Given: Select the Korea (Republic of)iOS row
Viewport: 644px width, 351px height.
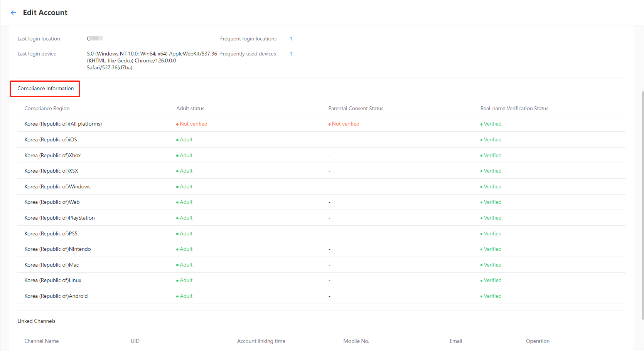Looking at the screenshot, I should [51, 140].
